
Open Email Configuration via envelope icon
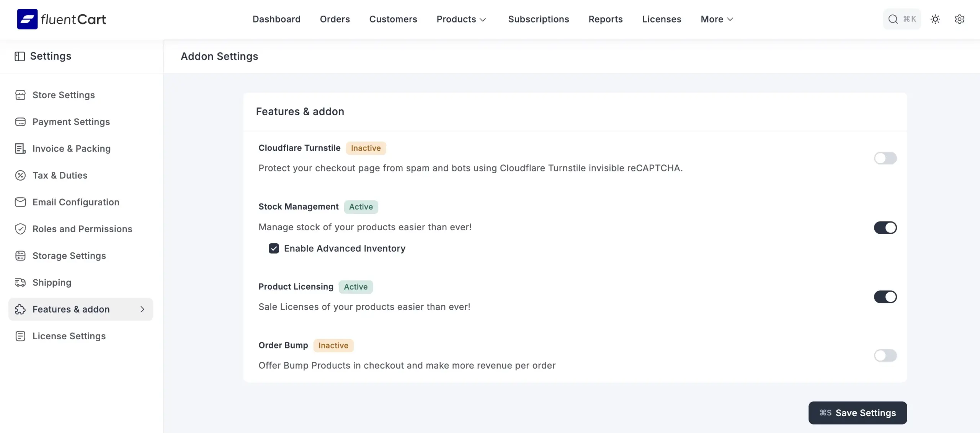point(21,202)
